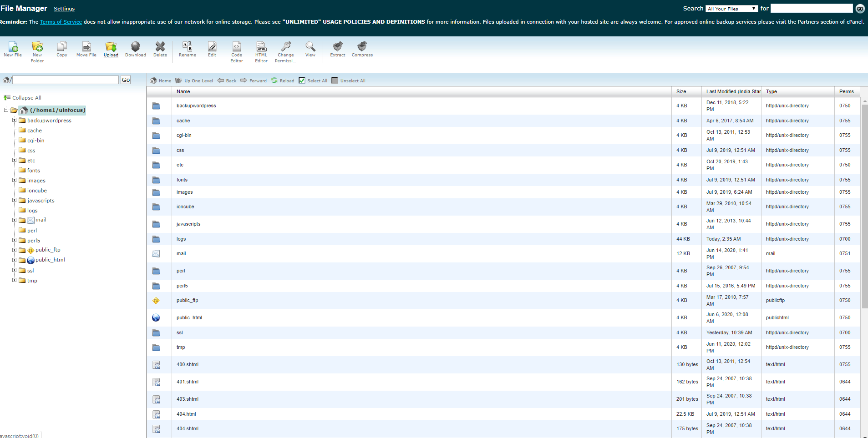The image size is (868, 438).
Task: Check the Select All checkbox
Action: [x=302, y=81]
